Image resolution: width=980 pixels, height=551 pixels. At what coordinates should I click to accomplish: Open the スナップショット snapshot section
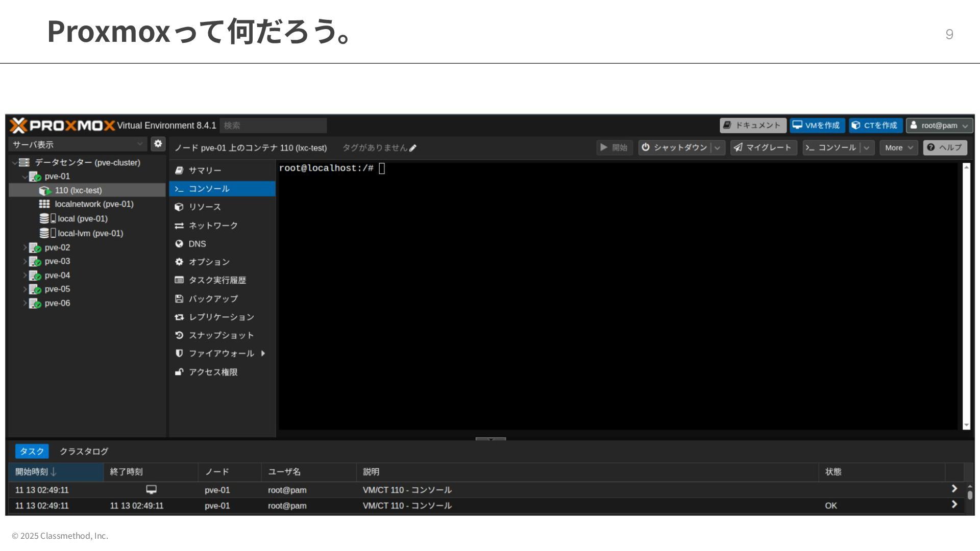click(x=220, y=335)
